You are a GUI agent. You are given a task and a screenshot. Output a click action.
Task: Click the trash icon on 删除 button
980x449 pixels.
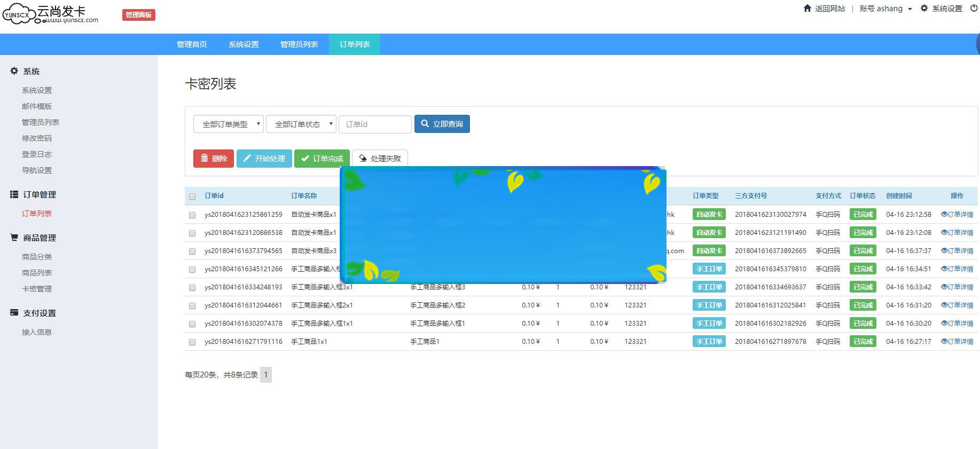click(204, 158)
